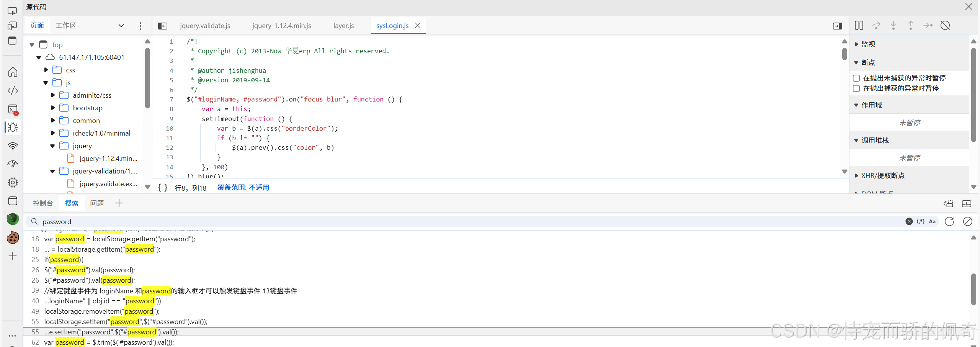Click 覆盖范围: 不适用 coverage link
This screenshot has width=980, height=347.
(243, 188)
